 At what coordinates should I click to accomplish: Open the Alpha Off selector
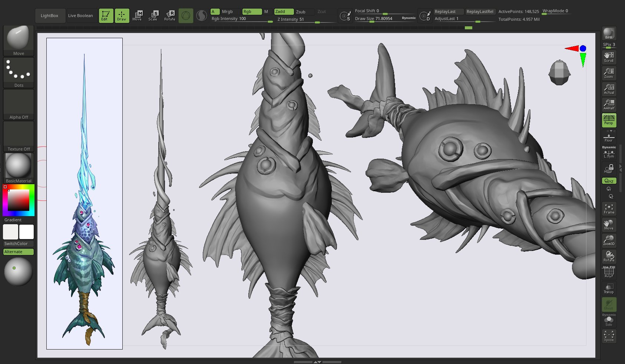tap(19, 104)
